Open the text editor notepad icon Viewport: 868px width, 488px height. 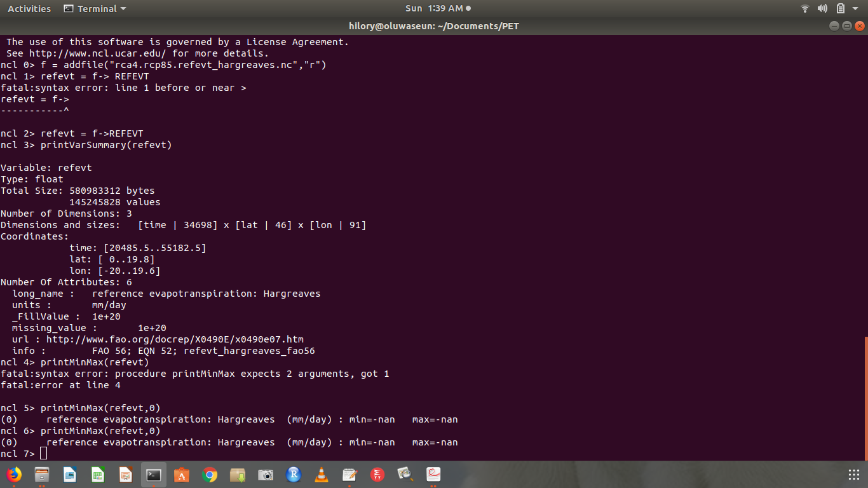click(x=349, y=475)
